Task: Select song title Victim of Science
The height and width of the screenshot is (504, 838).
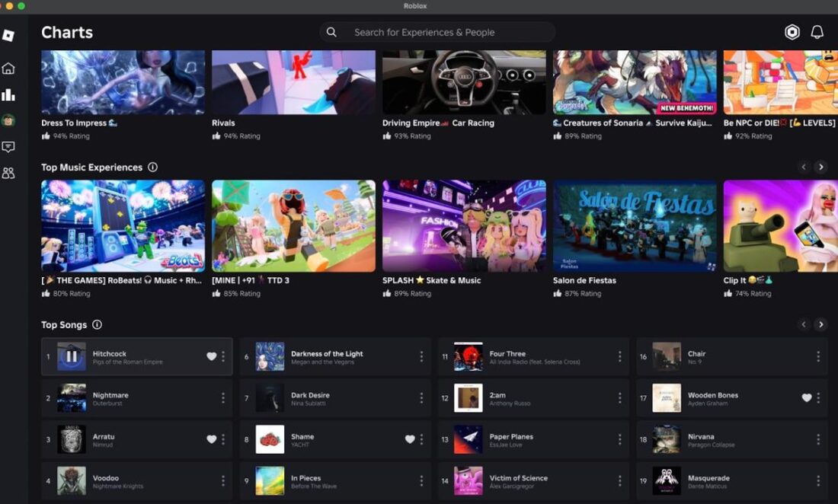Action: click(x=518, y=478)
